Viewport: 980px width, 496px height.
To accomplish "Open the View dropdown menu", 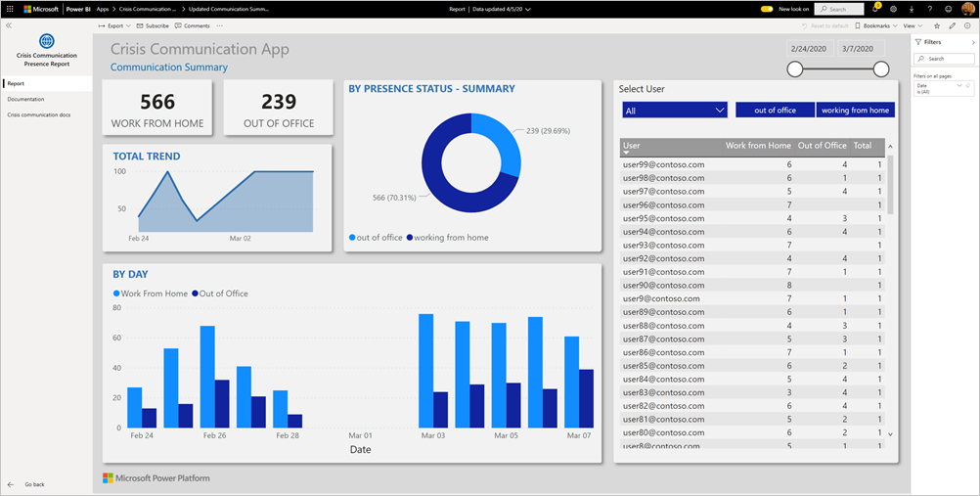I will coord(913,26).
